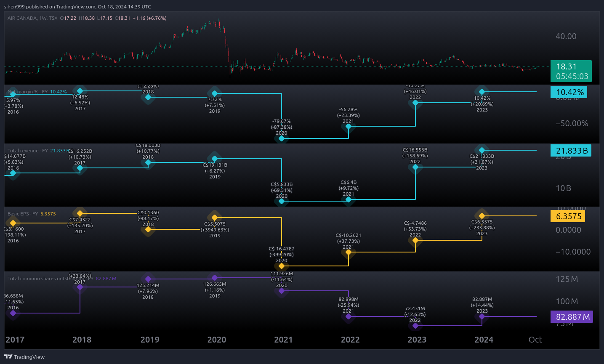Screen dimensions: 604x364
Task: Select the Net margin % FY legend
Action: [x=37, y=92]
